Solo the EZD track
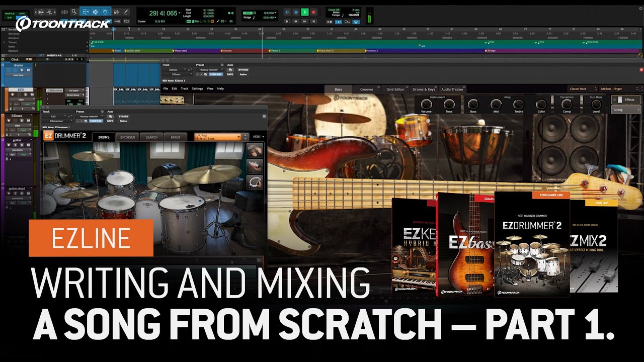644x362 pixels. click(x=26, y=95)
